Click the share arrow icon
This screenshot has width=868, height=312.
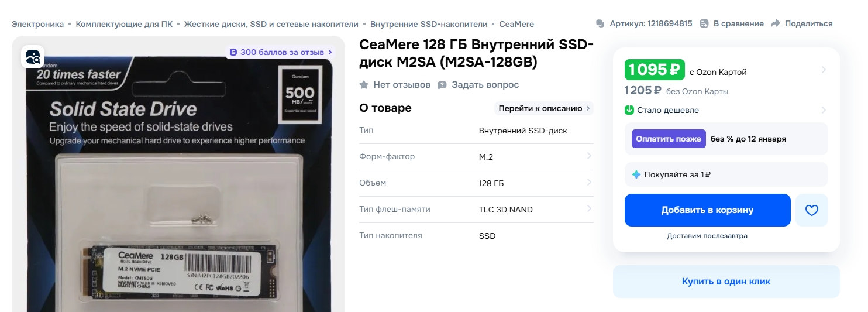click(x=776, y=23)
